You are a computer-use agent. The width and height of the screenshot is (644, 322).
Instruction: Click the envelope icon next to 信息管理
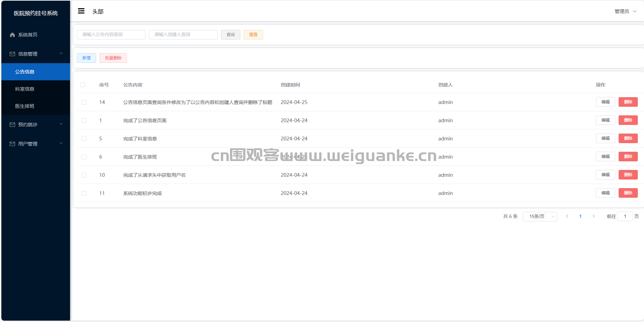pos(12,54)
